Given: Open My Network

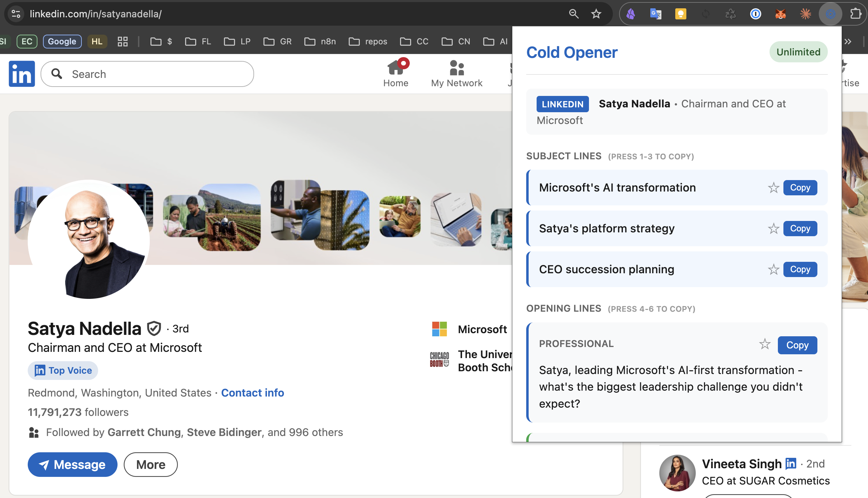Looking at the screenshot, I should coord(457,73).
